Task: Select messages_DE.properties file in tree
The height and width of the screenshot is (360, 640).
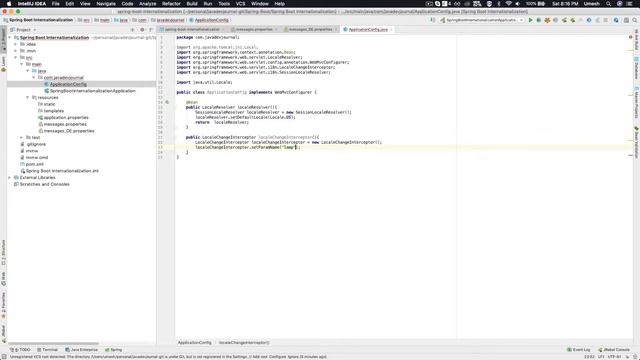Action: coord(69,131)
